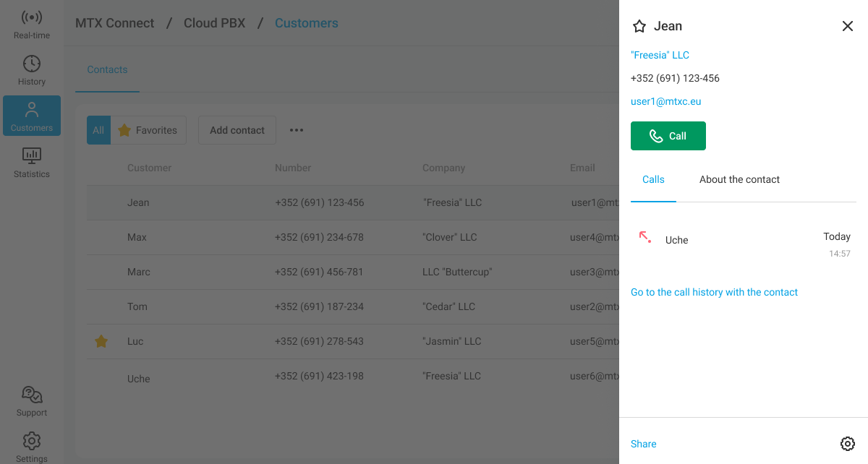Select the Calls tab
Viewport: 868px width, 464px height.
(x=653, y=179)
